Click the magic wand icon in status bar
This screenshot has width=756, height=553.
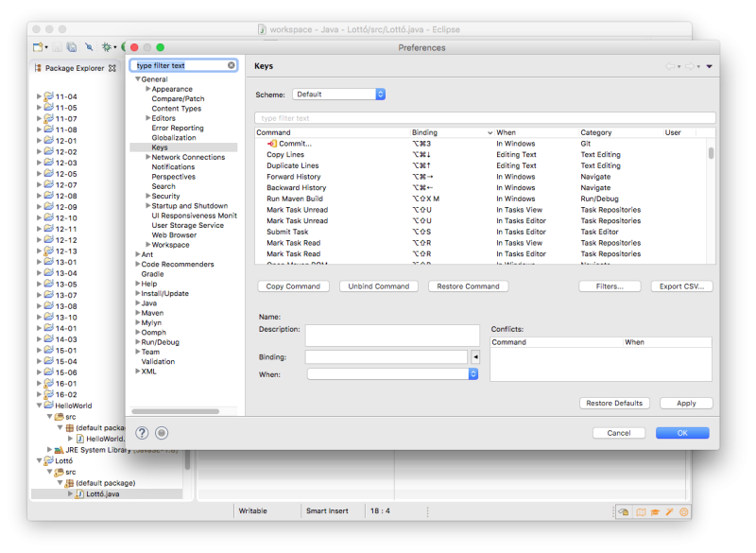click(x=669, y=512)
